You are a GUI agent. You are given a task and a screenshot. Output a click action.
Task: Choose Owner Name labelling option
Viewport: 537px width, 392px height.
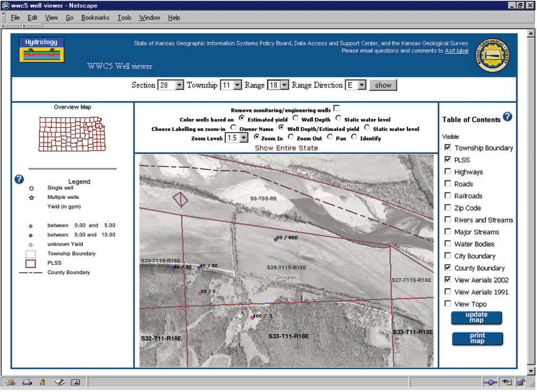tap(233, 127)
